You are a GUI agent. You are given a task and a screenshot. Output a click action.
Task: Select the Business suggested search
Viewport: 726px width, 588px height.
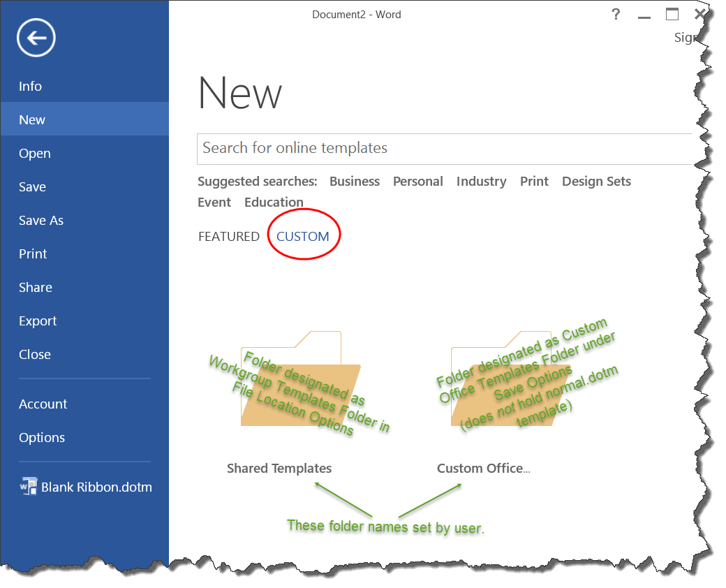click(x=354, y=182)
